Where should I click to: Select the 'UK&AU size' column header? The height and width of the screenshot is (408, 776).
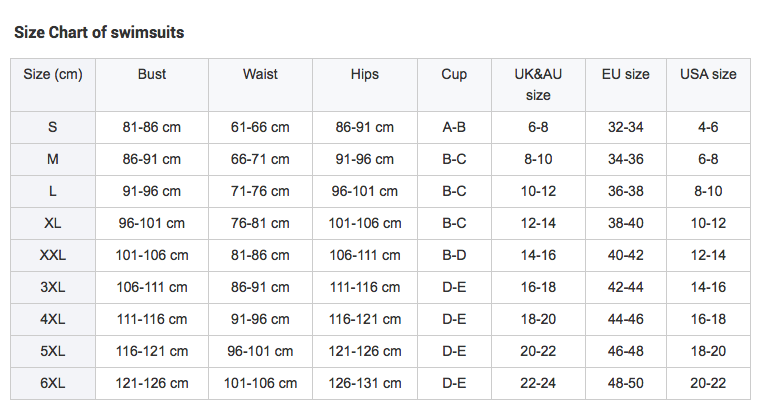pyautogui.click(x=538, y=85)
